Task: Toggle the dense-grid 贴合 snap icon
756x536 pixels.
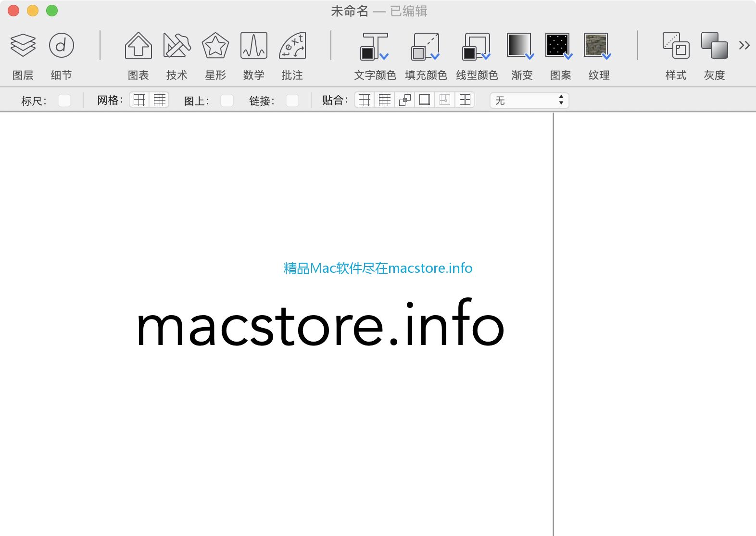Action: pyautogui.click(x=385, y=100)
